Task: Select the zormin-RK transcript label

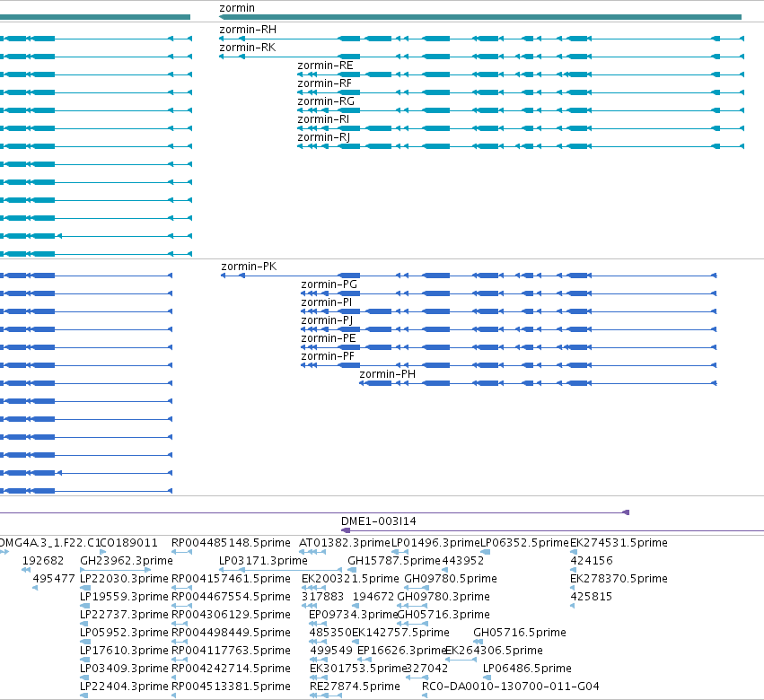Action: 247,48
